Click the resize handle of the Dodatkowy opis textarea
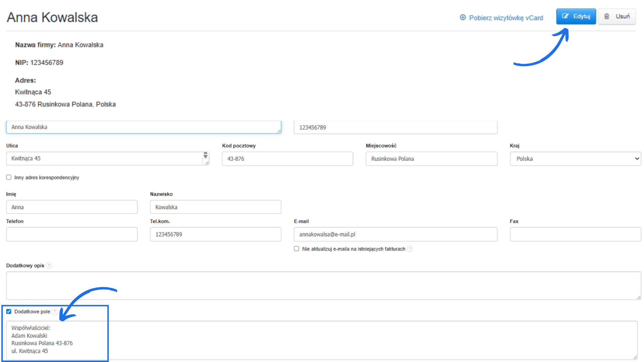Screen dimensions: 644x362 coord(638,297)
